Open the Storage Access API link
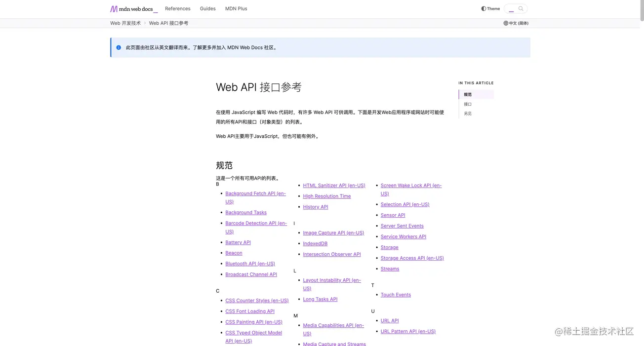644x346 pixels. (x=412, y=258)
